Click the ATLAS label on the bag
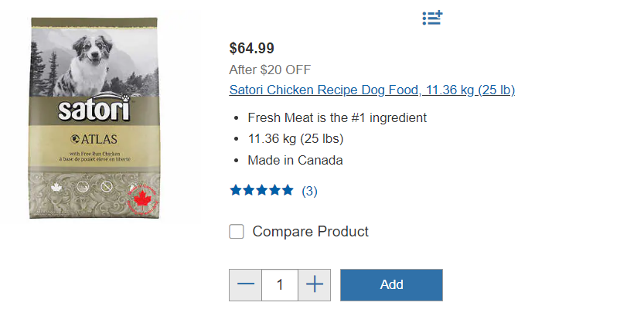644x316 pixels. (95, 139)
